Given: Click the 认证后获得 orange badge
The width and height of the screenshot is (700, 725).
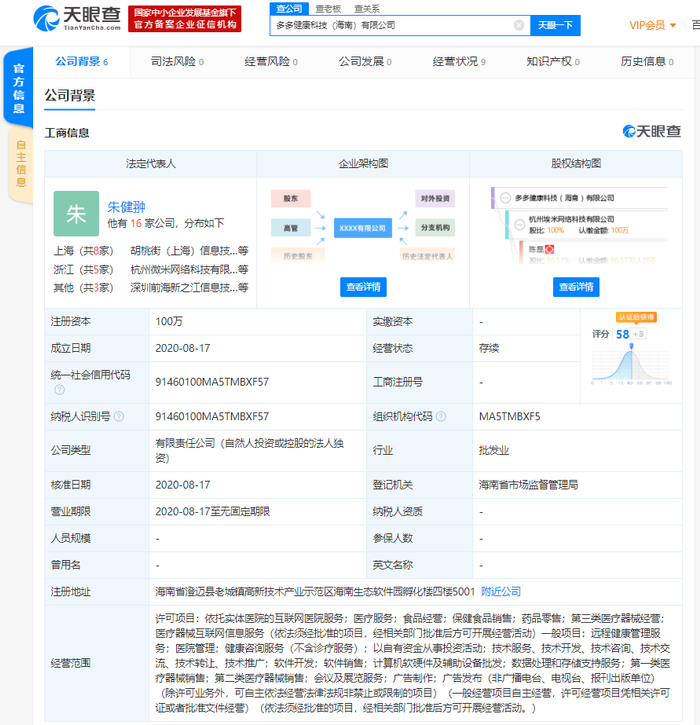Looking at the screenshot, I should 636,317.
